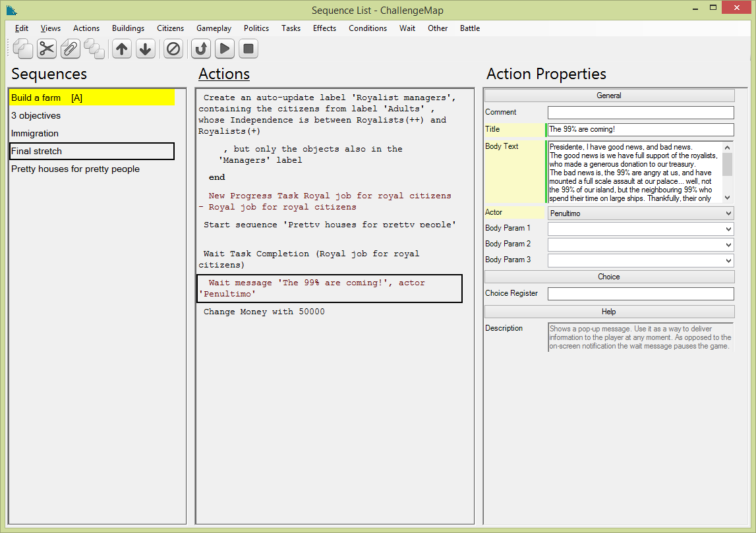
Task: Click the Copy icon in the toolbar
Action: [x=22, y=49]
